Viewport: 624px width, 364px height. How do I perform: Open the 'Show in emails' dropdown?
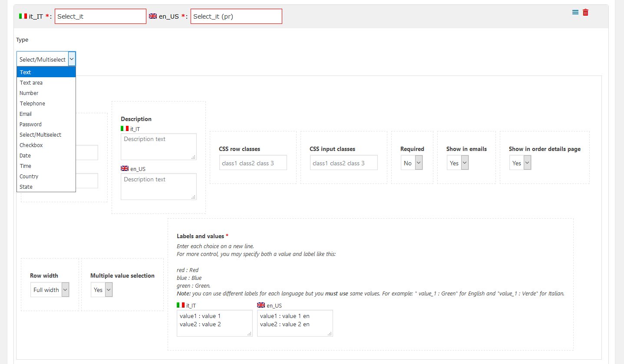pos(458,163)
